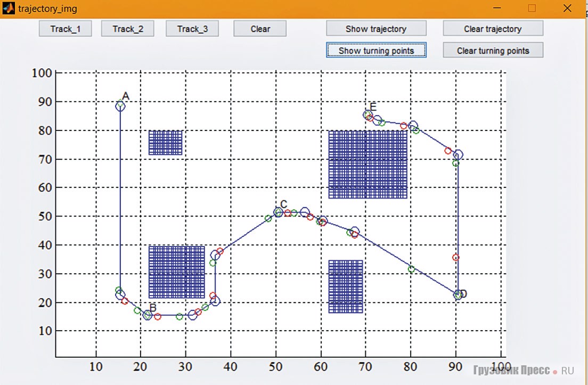
Task: Clear turning points from the plot
Action: click(493, 51)
